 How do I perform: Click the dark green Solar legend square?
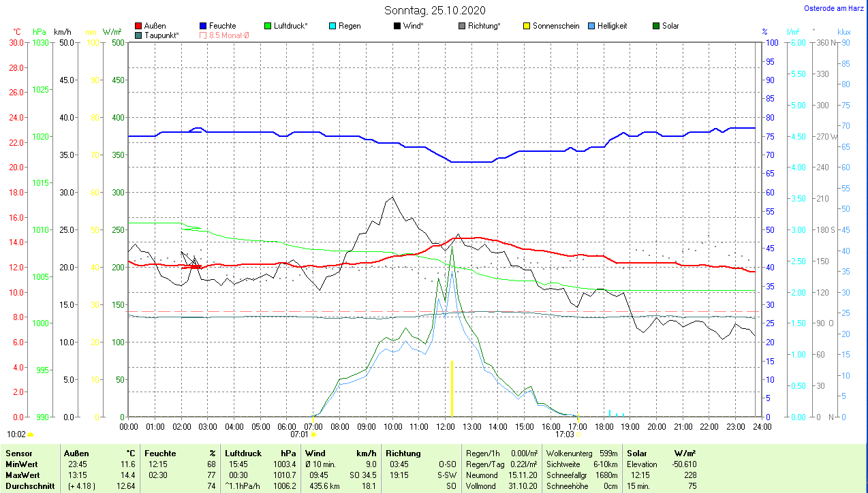click(656, 26)
